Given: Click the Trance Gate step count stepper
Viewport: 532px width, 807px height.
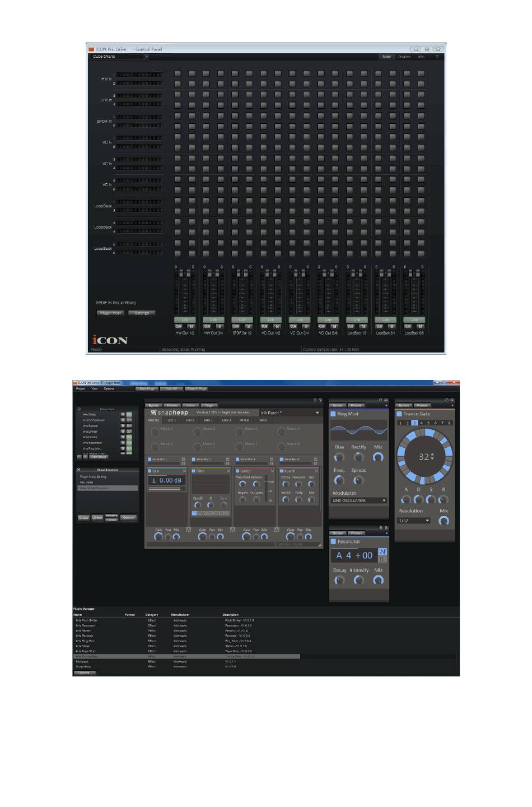Looking at the screenshot, I should tap(432, 457).
